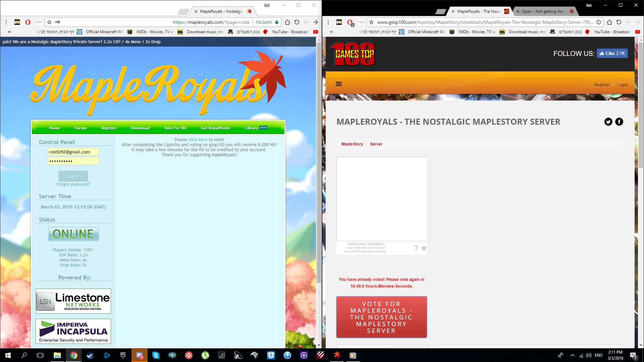
Task: Open Imperva Incapsula sponsor banner
Action: pos(73,331)
